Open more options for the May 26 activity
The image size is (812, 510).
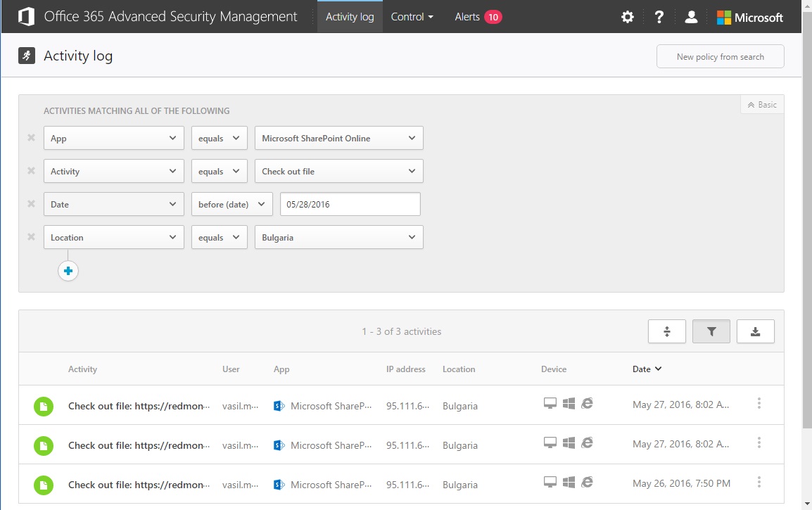tap(759, 483)
